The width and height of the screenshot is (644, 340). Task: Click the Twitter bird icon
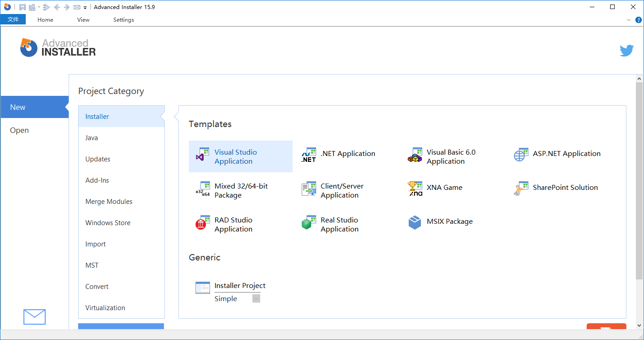pos(627,51)
